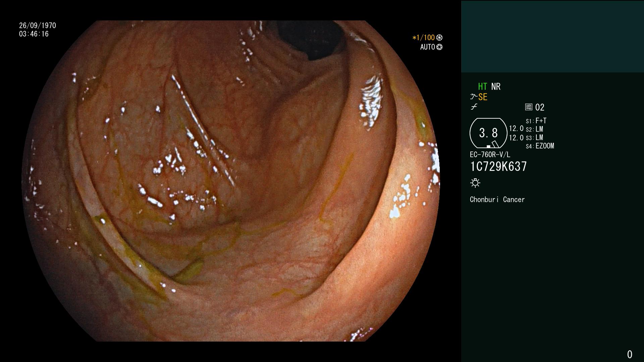Click the date 26/09/1970

[38, 25]
